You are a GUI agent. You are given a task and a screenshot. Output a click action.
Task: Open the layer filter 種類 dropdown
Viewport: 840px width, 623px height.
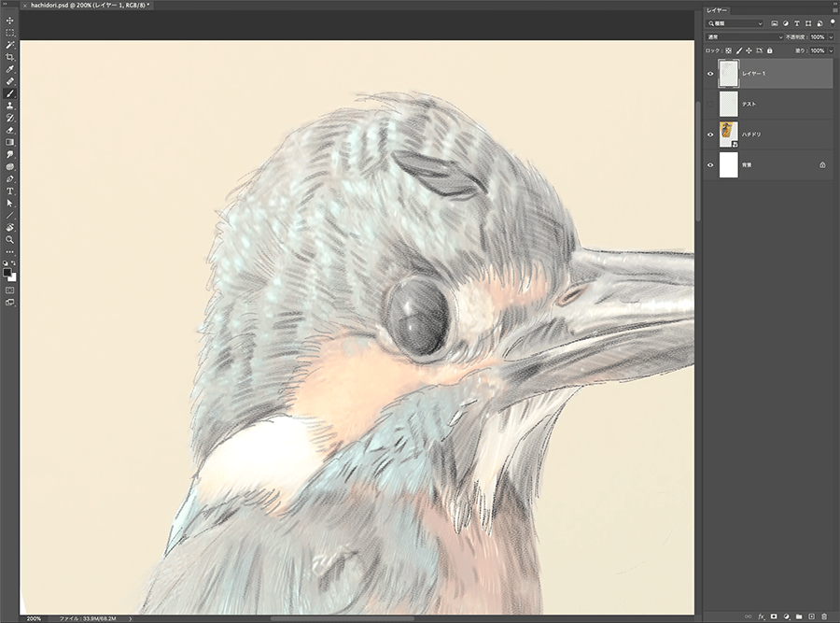point(735,23)
